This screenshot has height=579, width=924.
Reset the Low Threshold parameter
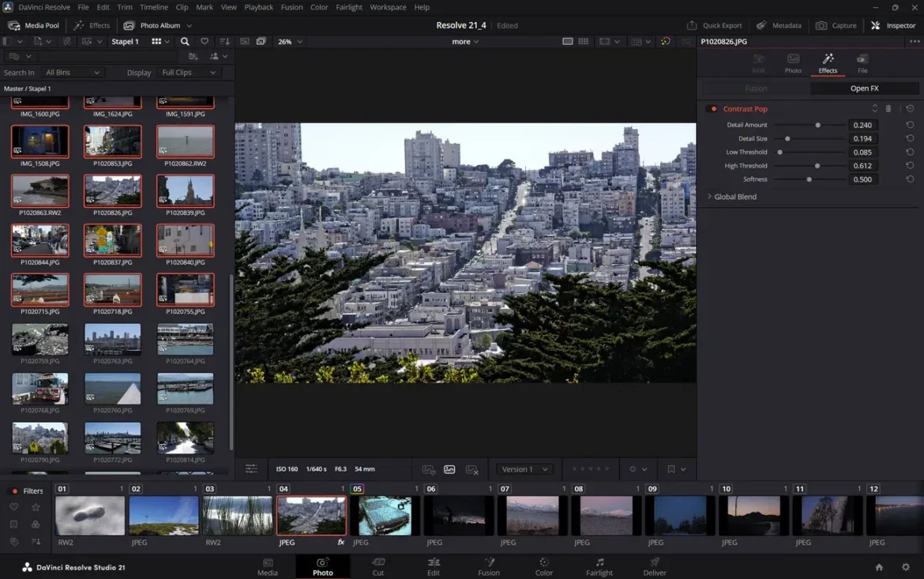point(910,152)
